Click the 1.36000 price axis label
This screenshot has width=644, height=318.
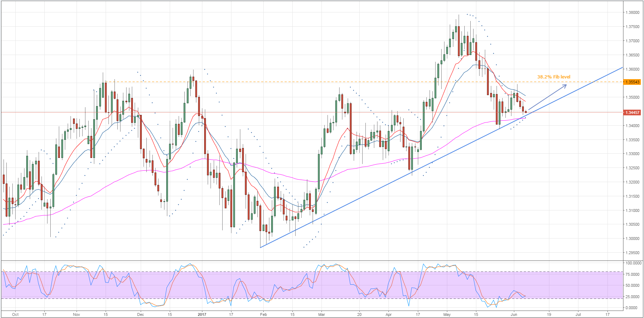point(633,69)
